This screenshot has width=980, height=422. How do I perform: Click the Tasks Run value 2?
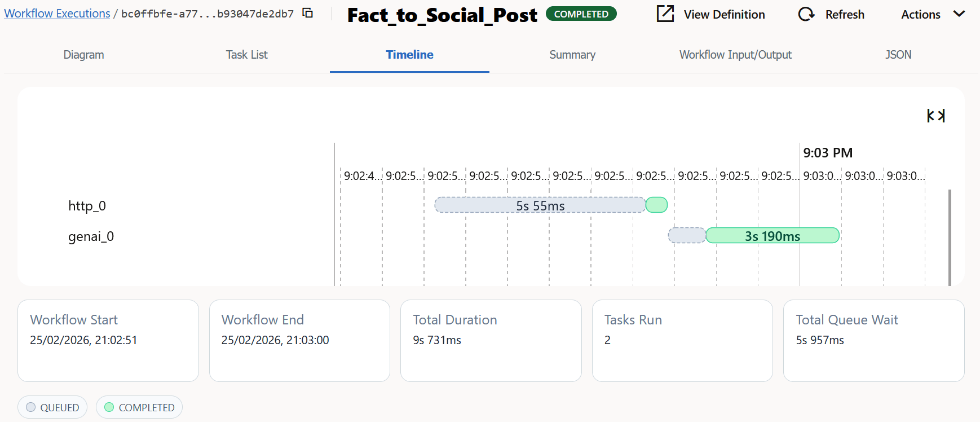607,340
